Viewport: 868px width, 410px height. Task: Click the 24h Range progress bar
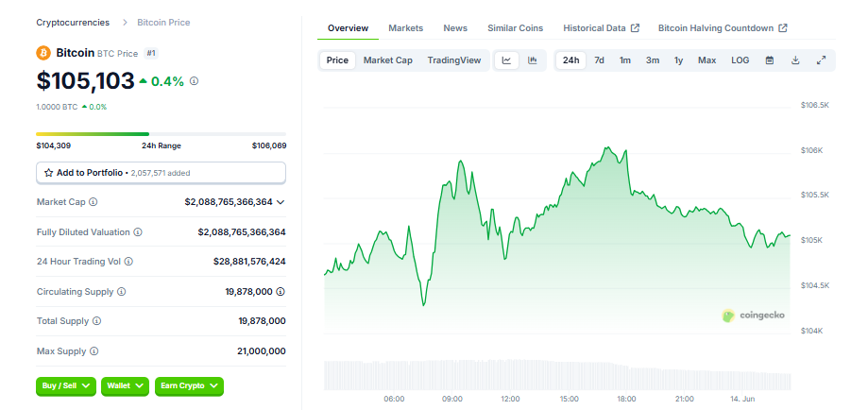[162, 134]
